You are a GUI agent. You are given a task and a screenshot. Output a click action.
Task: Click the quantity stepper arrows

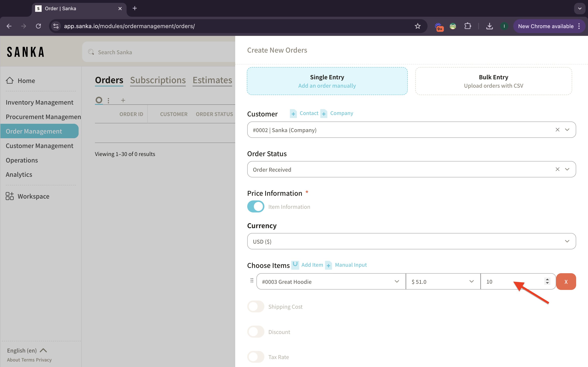(x=547, y=281)
